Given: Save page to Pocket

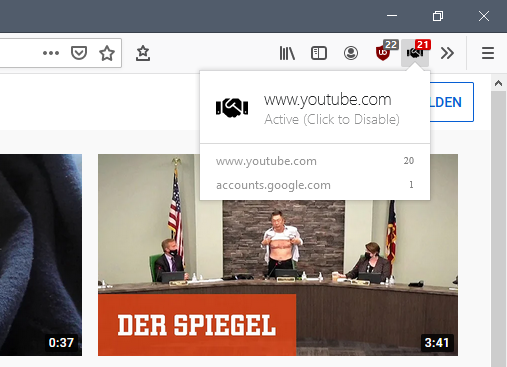Looking at the screenshot, I should coord(79,53).
